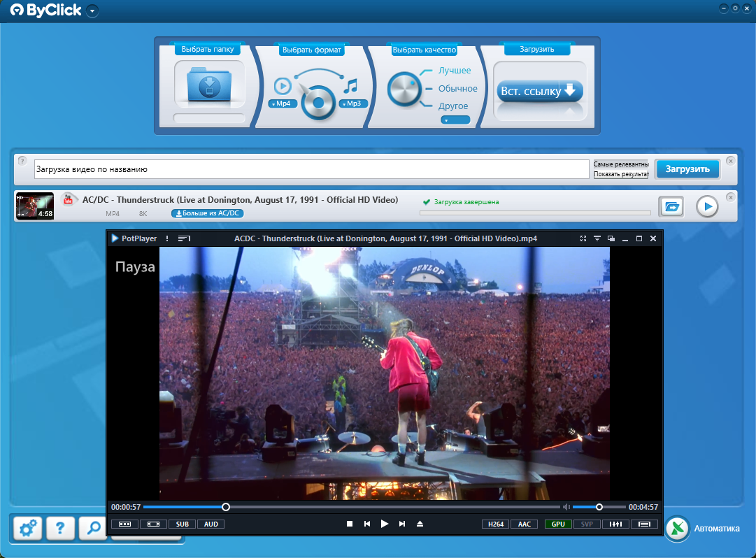
Task: Toggle PotPlayer fullscreen icon
Action: pos(583,238)
